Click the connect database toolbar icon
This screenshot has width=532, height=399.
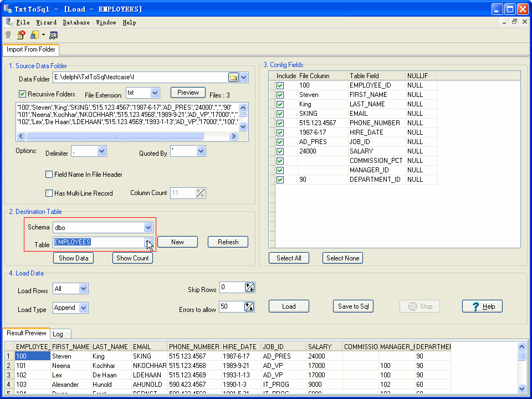click(8, 35)
